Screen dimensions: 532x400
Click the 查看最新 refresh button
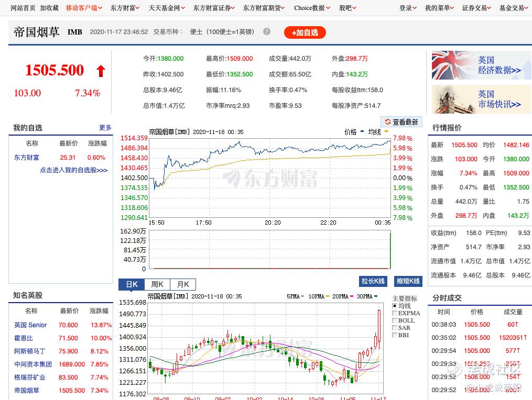(x=401, y=121)
